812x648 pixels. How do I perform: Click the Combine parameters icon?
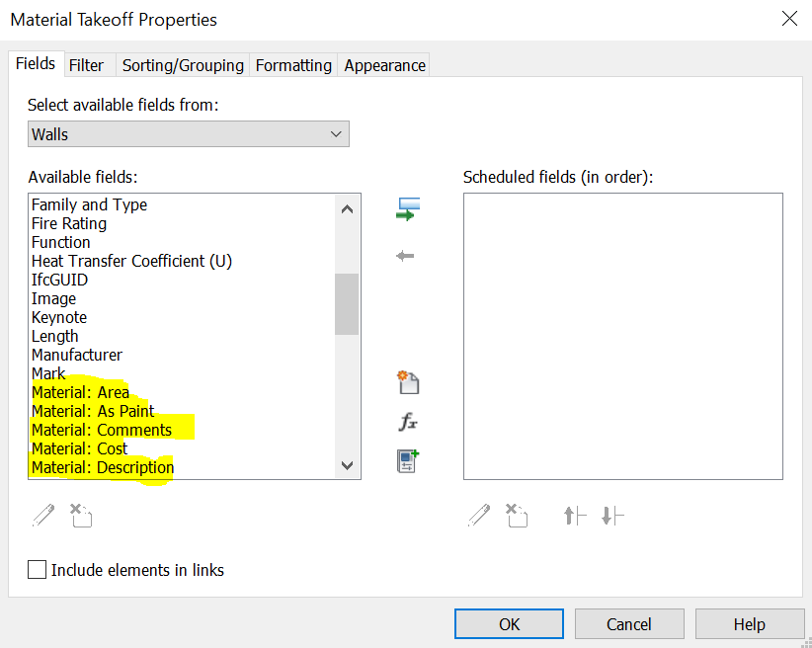point(407,460)
